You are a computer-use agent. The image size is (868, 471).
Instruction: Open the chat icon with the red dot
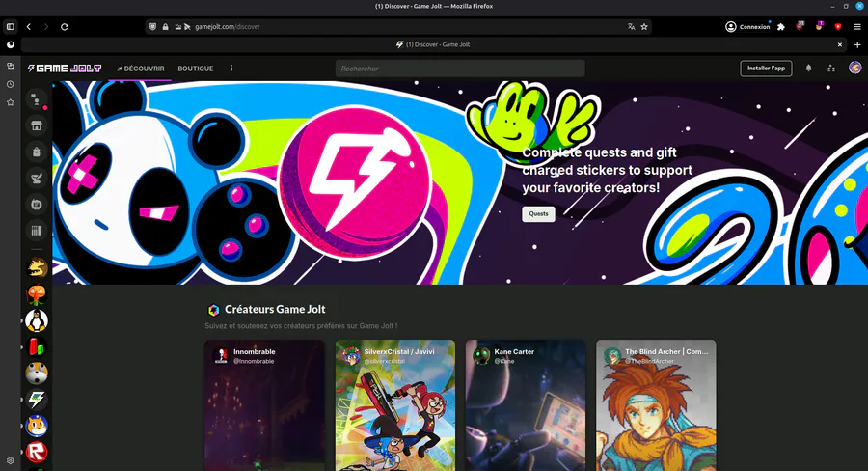(x=37, y=99)
